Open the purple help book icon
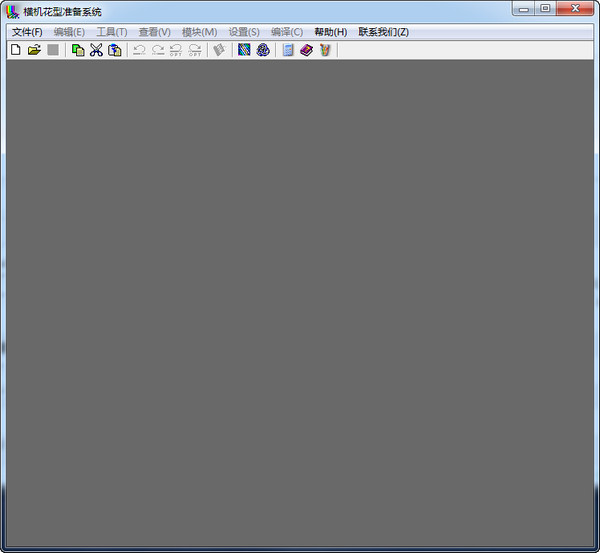The width and height of the screenshot is (600, 553). pos(307,50)
